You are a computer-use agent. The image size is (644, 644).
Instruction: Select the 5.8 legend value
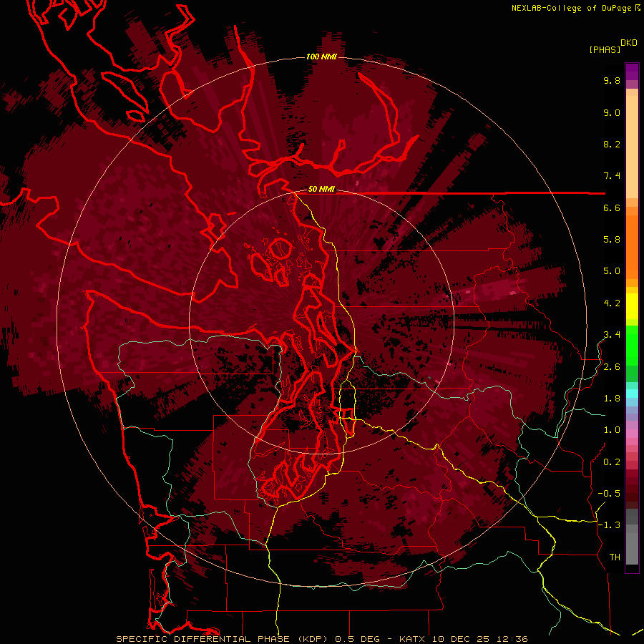[x=612, y=240]
